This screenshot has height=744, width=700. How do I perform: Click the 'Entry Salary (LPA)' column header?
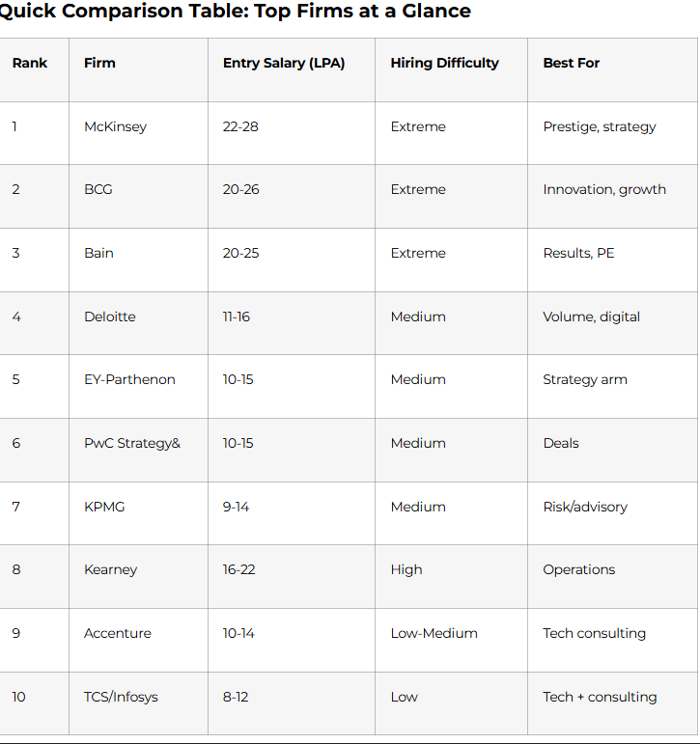[x=284, y=63]
